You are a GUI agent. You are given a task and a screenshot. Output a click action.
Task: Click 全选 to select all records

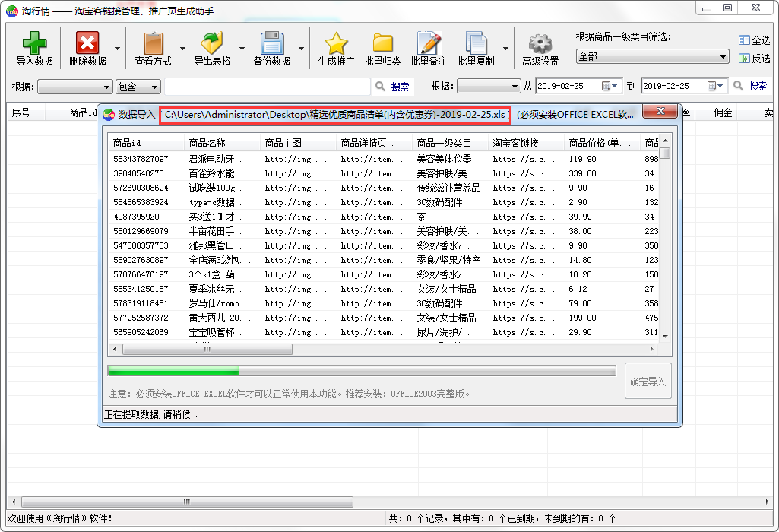(x=754, y=40)
